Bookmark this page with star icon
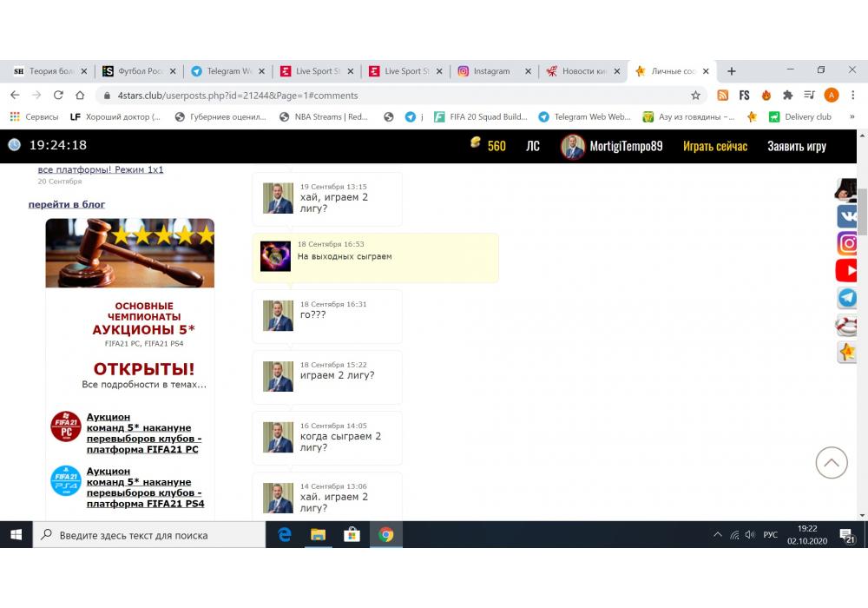868x608 pixels. point(695,96)
